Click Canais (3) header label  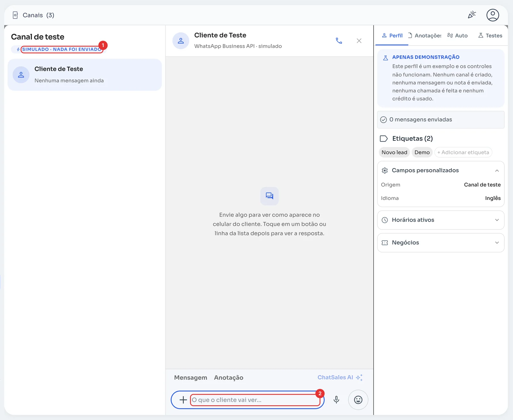38,15
